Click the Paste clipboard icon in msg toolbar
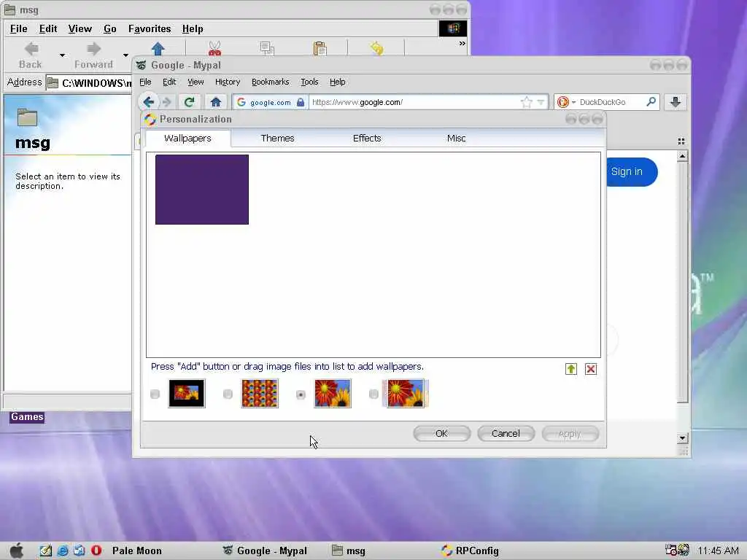The image size is (747, 560). (320, 49)
